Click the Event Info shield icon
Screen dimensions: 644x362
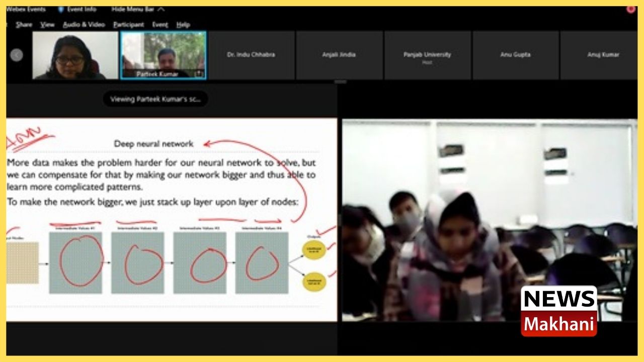(61, 10)
